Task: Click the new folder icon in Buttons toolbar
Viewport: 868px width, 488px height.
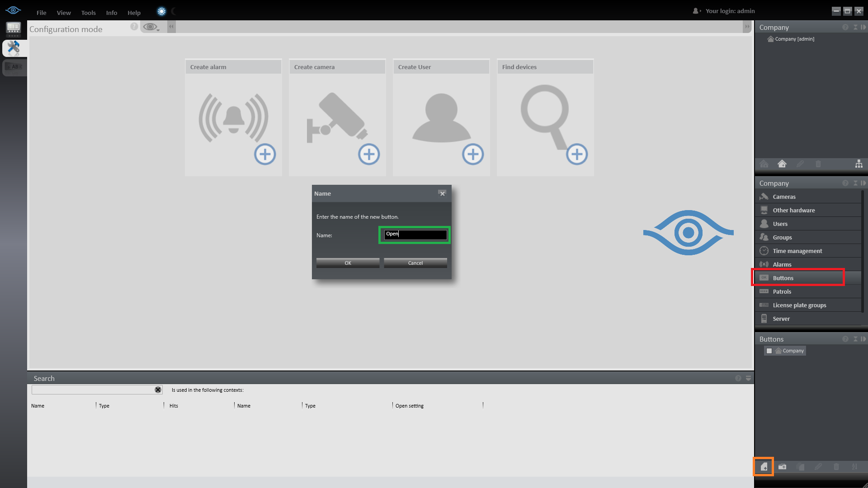Action: [x=782, y=467]
